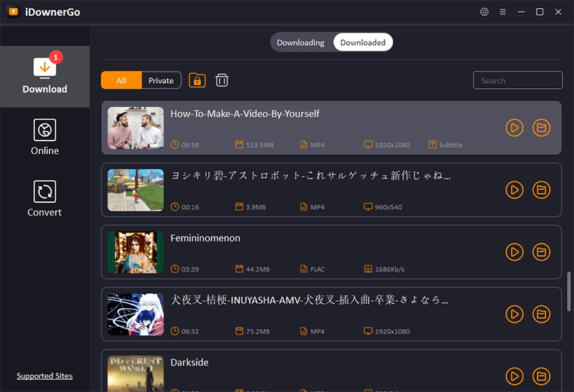
Task: Select the All filter
Action: (121, 80)
